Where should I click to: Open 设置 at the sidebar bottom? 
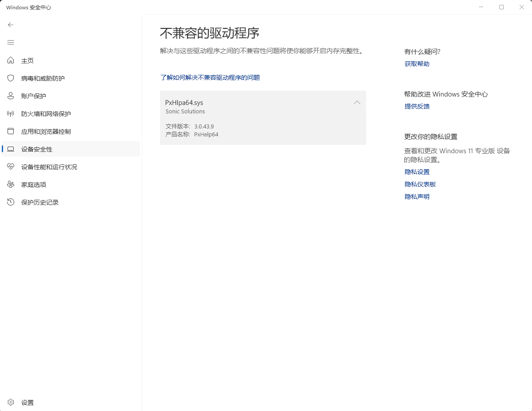pyautogui.click(x=71, y=403)
